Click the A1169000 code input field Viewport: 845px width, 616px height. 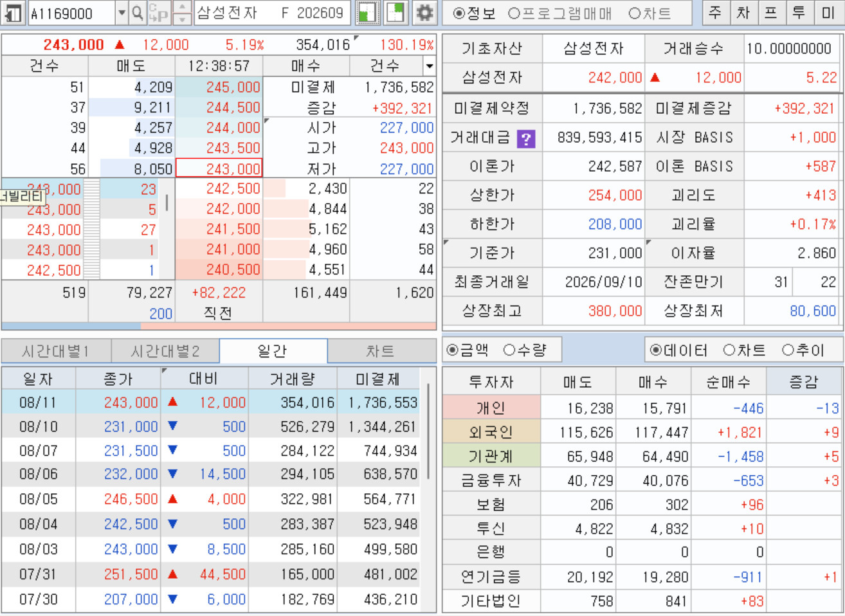point(72,13)
